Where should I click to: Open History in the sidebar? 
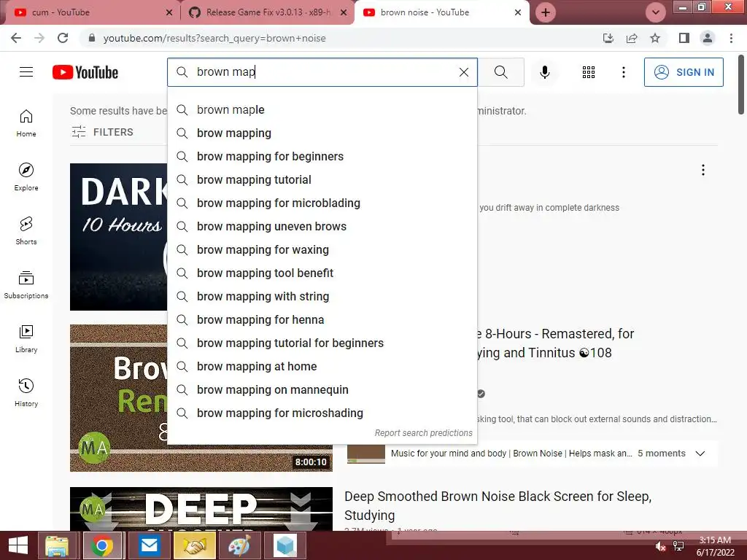pos(26,392)
